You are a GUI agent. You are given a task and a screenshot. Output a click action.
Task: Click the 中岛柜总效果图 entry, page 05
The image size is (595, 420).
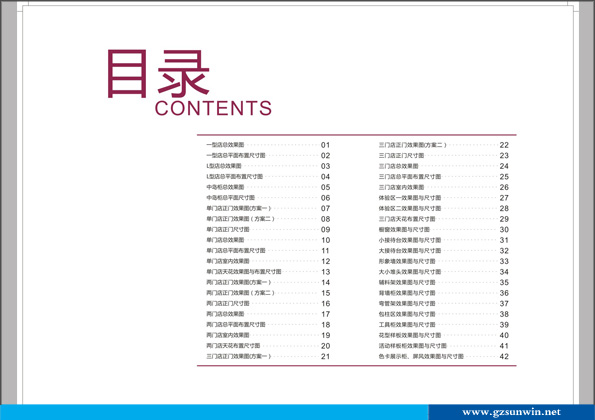(268, 187)
